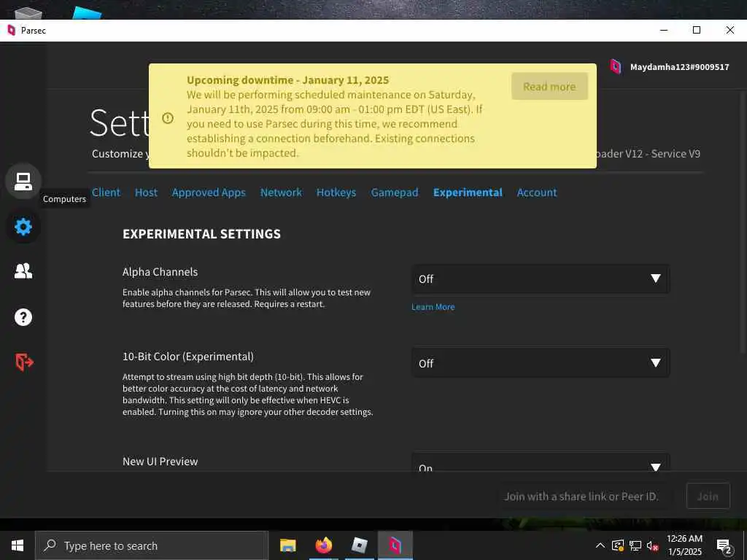Click Read more on downtime banner
Screen dimensions: 747x560
point(550,87)
